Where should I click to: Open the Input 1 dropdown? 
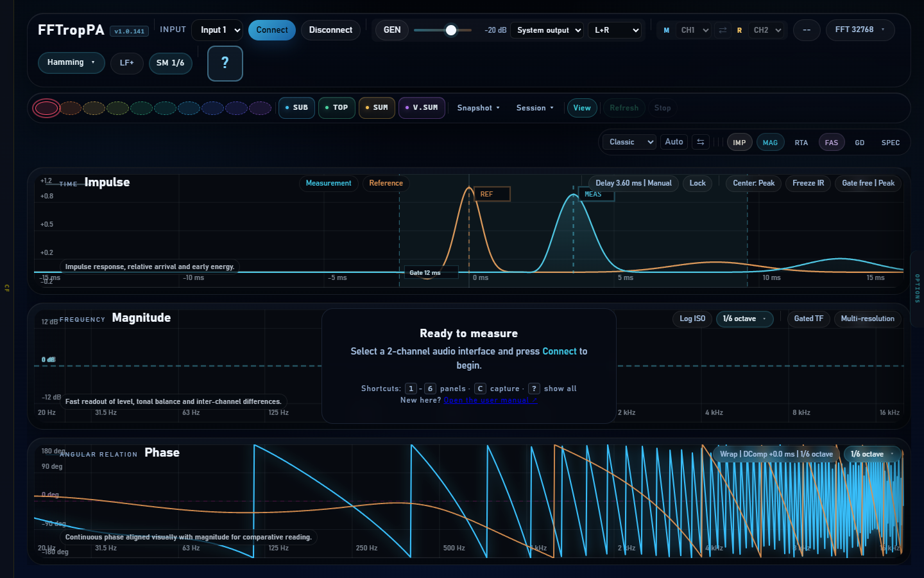(x=218, y=30)
